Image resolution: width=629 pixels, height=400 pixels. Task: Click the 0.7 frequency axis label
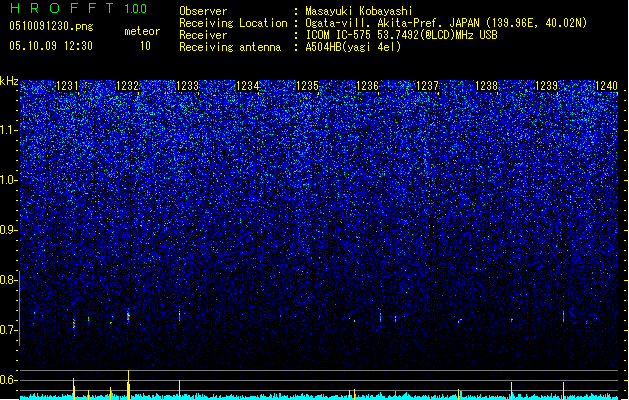point(8,330)
